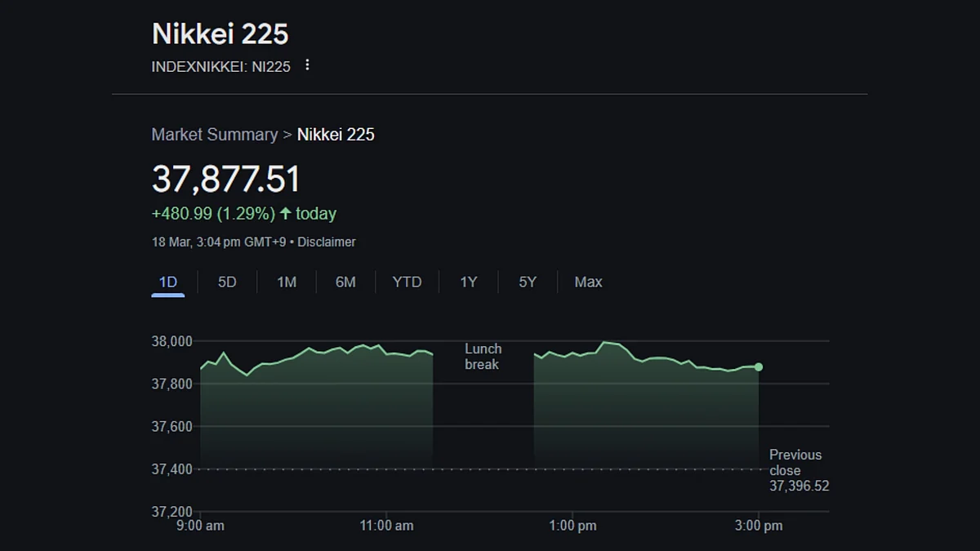Switch to the 1M chart range
Image resolution: width=980 pixels, height=551 pixels.
click(x=287, y=282)
